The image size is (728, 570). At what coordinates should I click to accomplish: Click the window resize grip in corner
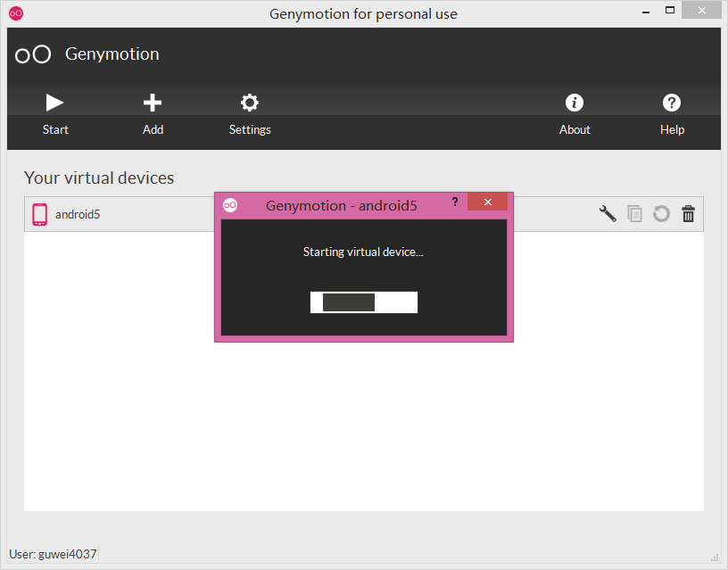coord(715,558)
